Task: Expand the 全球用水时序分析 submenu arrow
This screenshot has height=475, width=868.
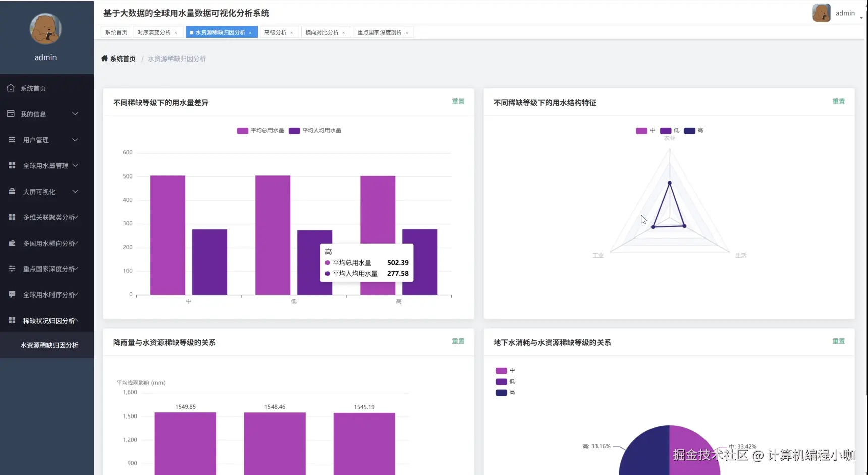Action: (76, 294)
